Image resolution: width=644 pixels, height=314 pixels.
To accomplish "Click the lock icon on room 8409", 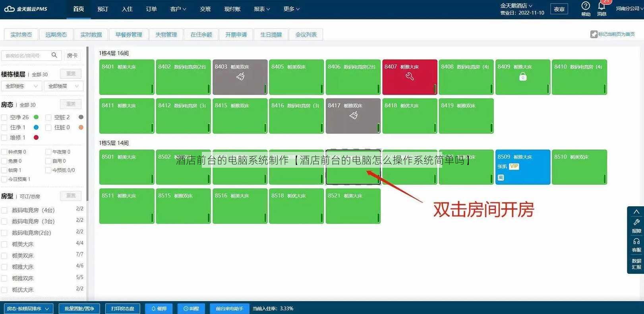I will tap(523, 76).
